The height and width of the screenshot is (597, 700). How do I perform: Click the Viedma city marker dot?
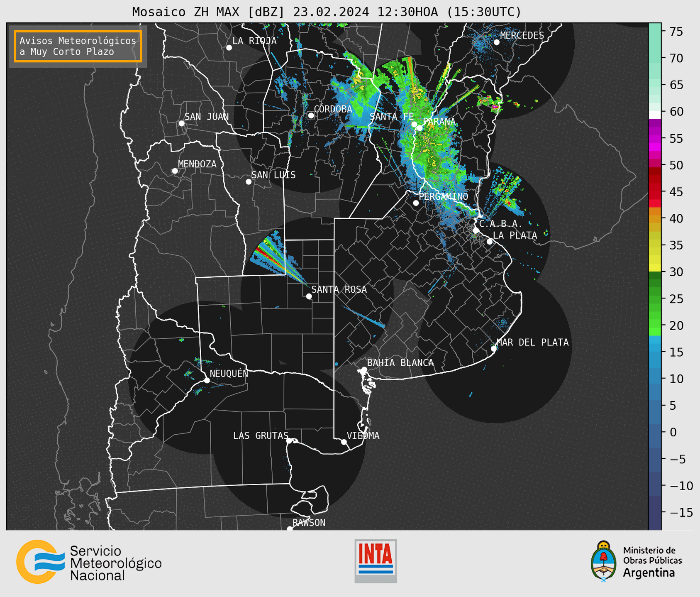(x=344, y=442)
